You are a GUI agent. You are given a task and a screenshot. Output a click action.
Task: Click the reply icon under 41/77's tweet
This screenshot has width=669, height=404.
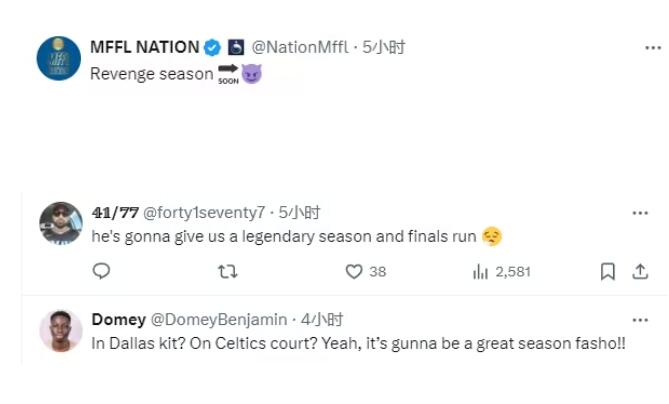pyautogui.click(x=100, y=271)
